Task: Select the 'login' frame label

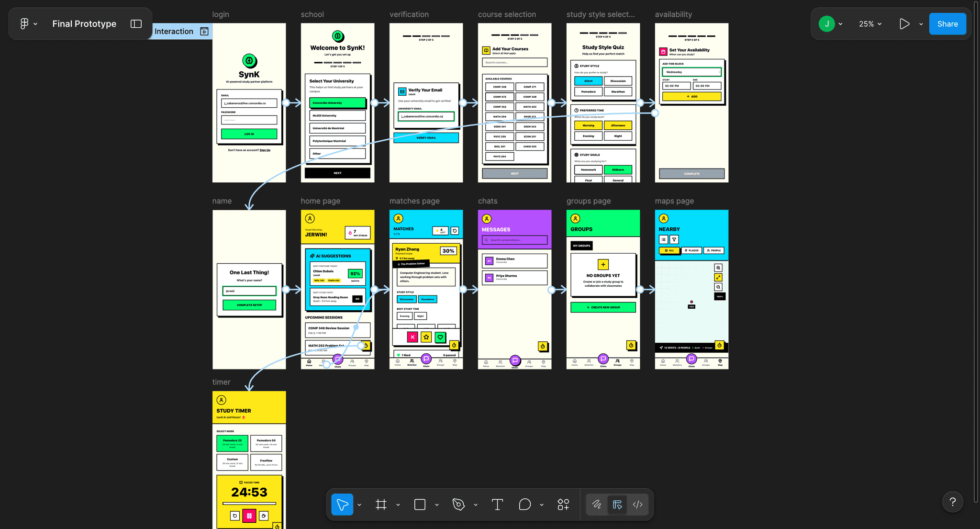Action: 221,14
